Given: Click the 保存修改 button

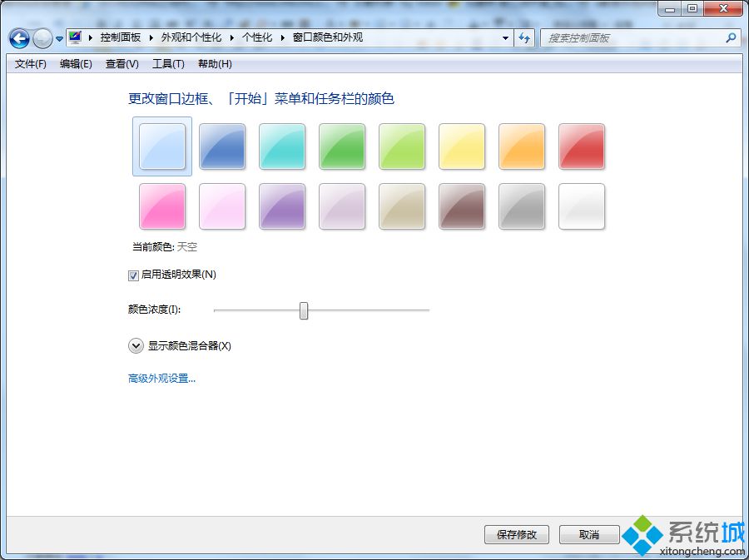Looking at the screenshot, I should (517, 535).
